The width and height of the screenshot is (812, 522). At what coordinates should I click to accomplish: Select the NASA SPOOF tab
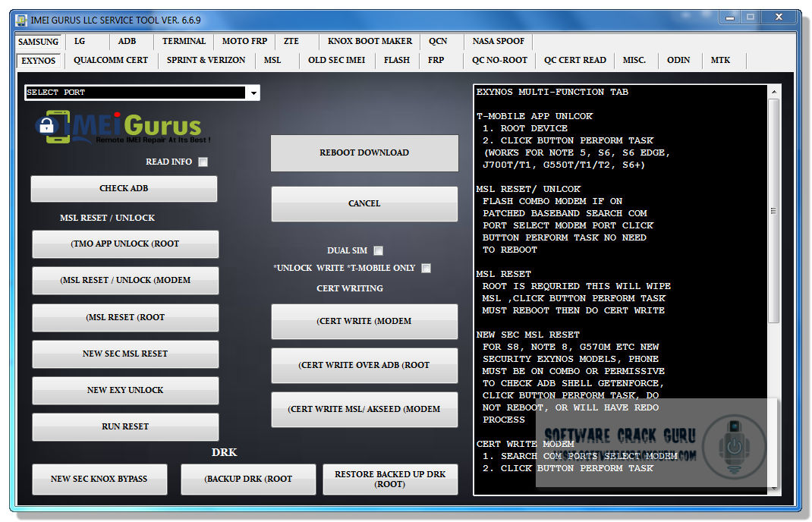498,42
